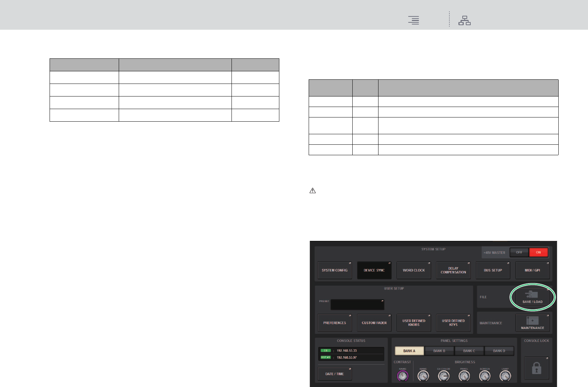Switch +48V MASTER to ON
Viewport: 588px width, 387px height.
[538, 252]
